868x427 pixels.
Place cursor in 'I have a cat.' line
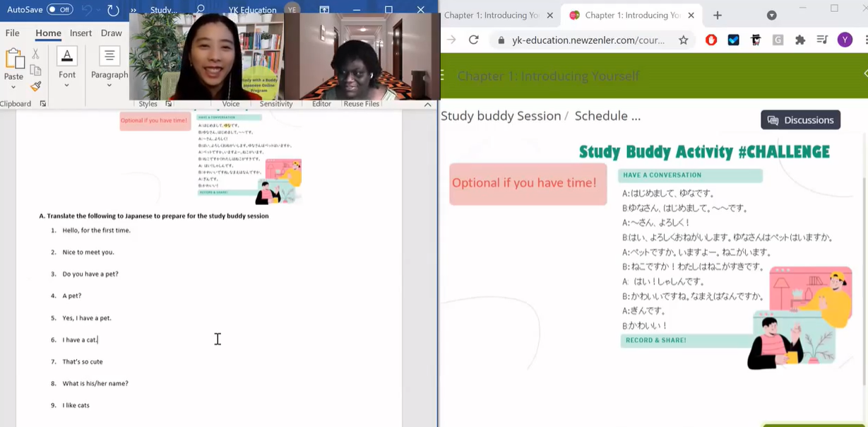(x=80, y=340)
